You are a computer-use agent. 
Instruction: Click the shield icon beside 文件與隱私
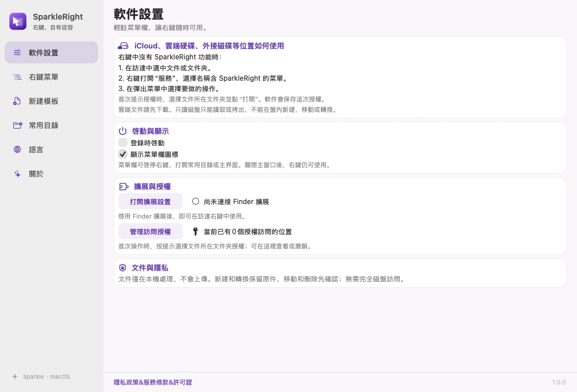click(122, 267)
